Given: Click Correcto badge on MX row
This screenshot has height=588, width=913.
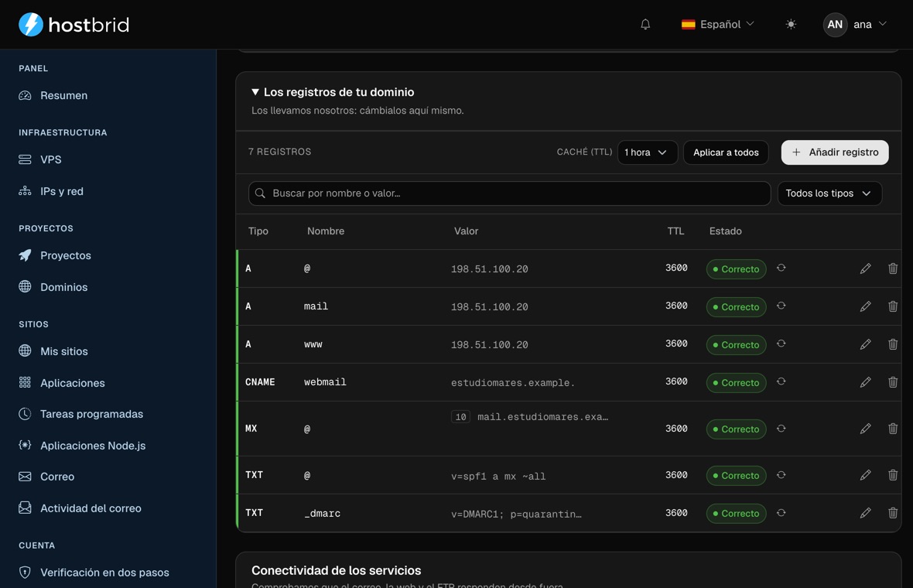Looking at the screenshot, I should 736,429.
